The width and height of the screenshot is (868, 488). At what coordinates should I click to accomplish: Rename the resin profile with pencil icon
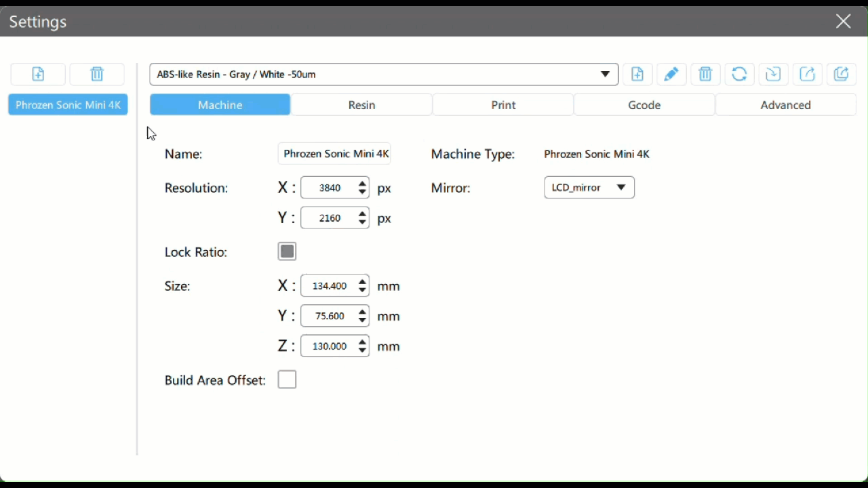click(671, 74)
